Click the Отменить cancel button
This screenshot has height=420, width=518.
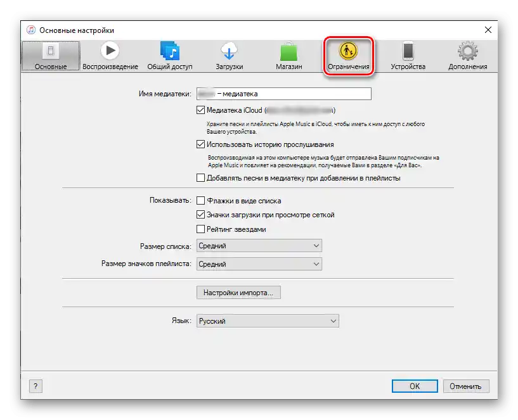[x=465, y=386]
